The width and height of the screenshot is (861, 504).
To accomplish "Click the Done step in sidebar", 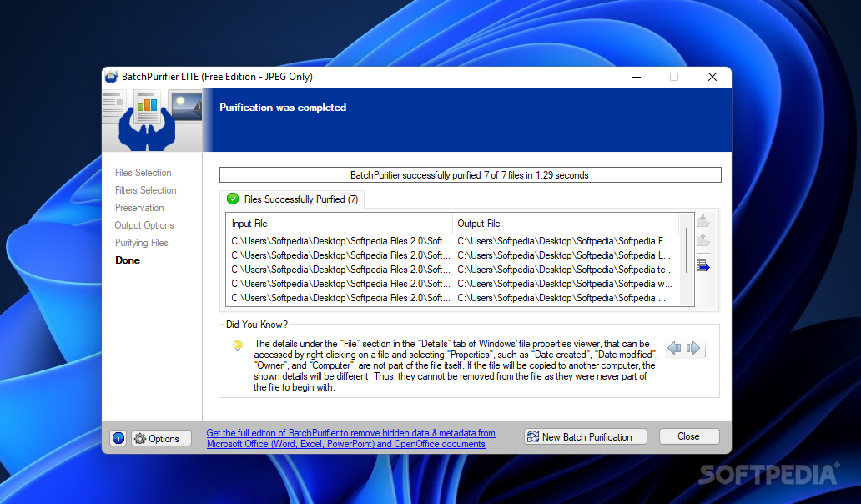I will (128, 260).
